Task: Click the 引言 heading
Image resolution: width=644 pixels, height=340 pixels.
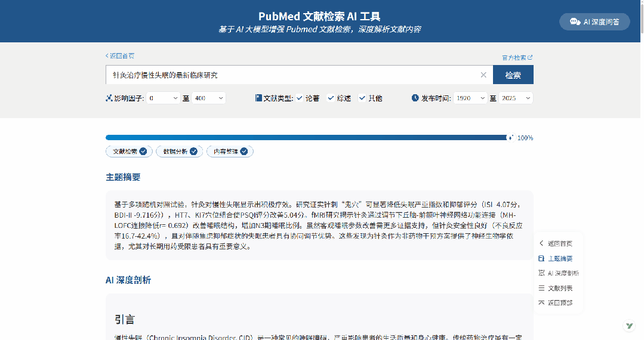Action: click(125, 320)
